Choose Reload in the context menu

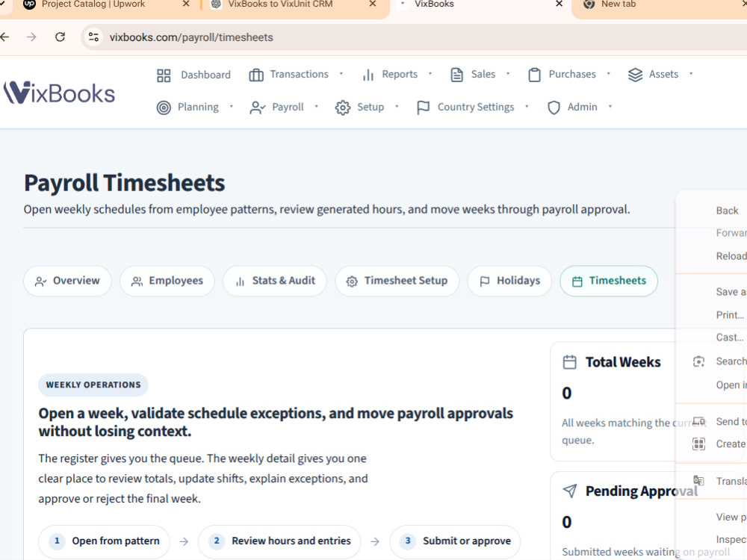[x=731, y=256]
